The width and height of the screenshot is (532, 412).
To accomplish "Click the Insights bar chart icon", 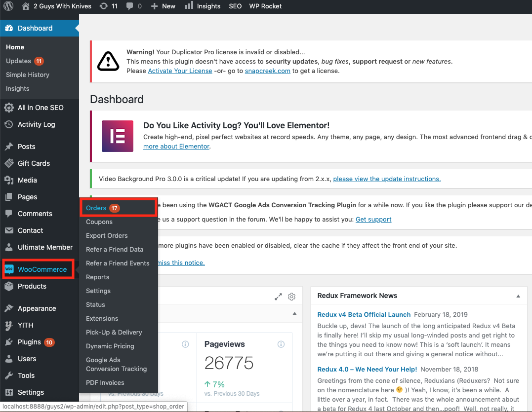I will [x=189, y=6].
